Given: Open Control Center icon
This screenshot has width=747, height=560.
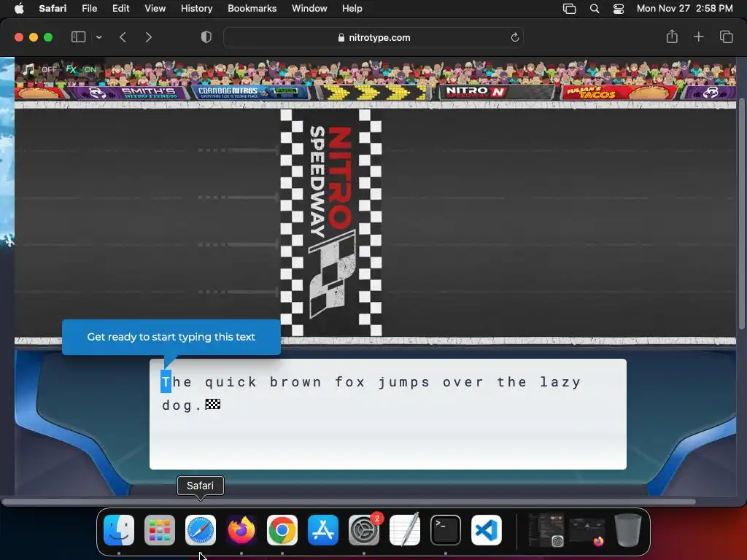Looking at the screenshot, I should 619,9.
